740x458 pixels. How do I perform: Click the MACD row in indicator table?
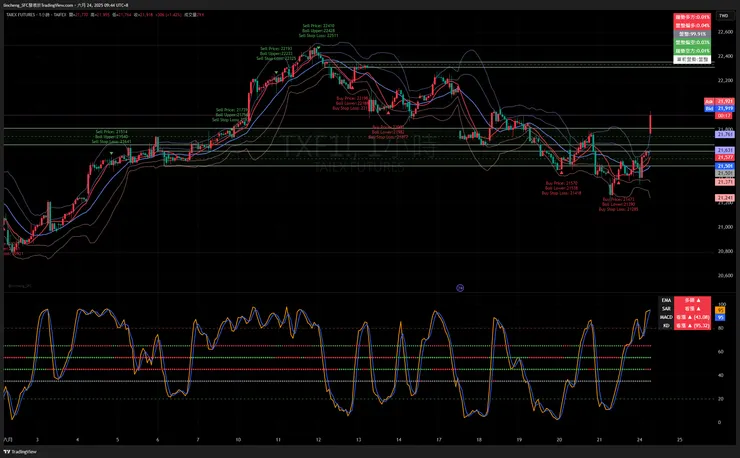point(684,317)
